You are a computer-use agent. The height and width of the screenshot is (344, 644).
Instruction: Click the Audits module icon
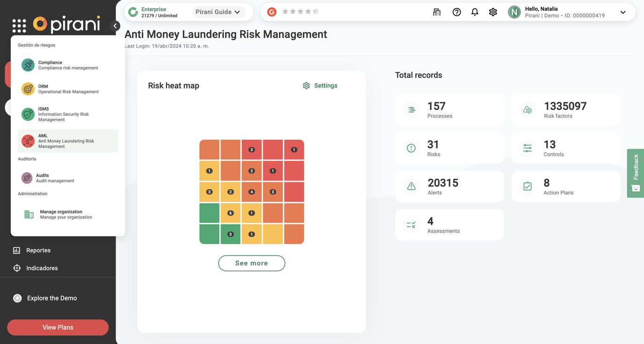click(27, 178)
